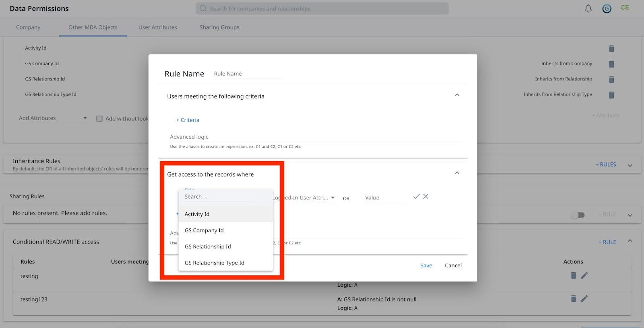Click the Activity Id attribute in background list
644x328 pixels.
(x=36, y=48)
